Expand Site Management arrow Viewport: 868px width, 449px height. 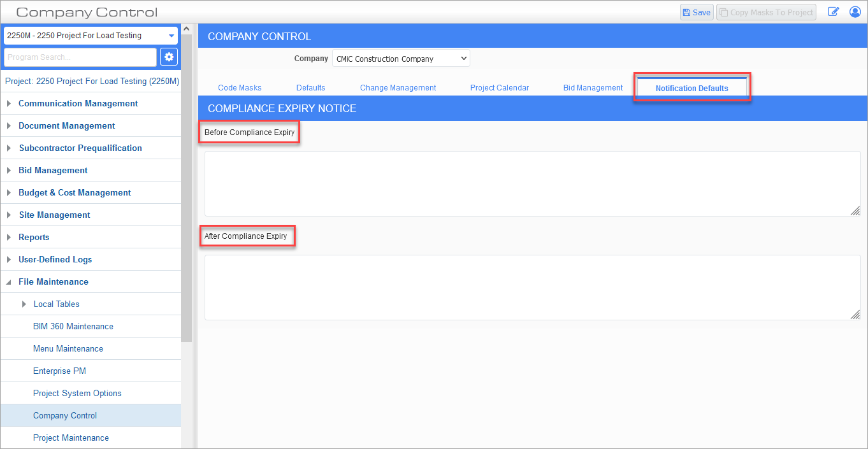[x=9, y=215]
